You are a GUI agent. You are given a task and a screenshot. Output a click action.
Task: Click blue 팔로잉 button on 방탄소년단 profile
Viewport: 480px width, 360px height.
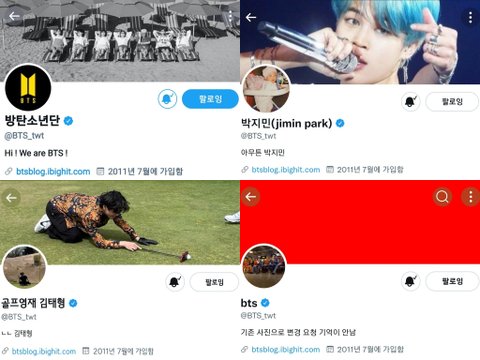[x=210, y=99]
